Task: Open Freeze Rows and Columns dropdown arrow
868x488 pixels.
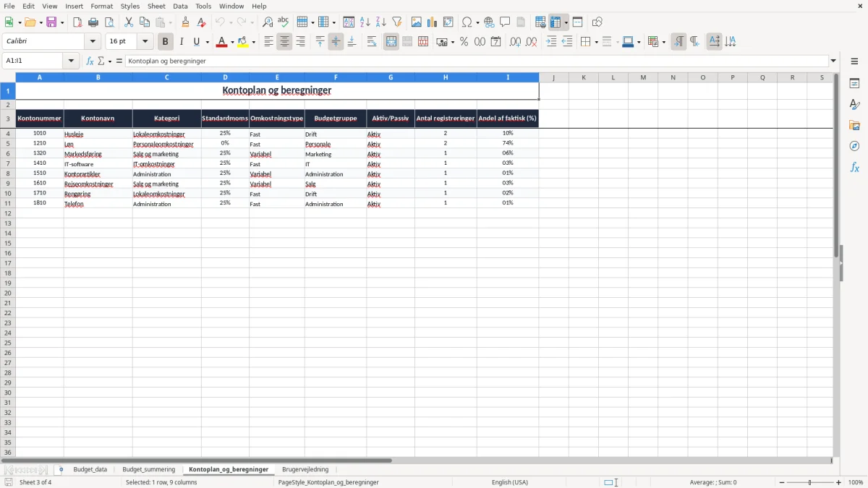Action: [x=566, y=22]
